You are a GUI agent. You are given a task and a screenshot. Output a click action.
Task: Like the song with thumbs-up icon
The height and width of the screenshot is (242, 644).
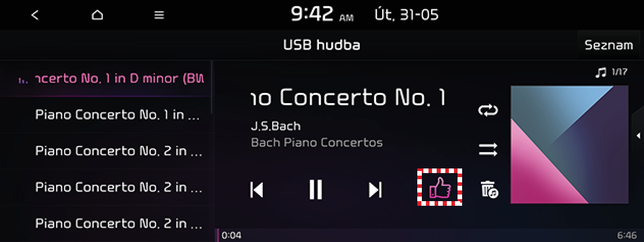coord(440,187)
